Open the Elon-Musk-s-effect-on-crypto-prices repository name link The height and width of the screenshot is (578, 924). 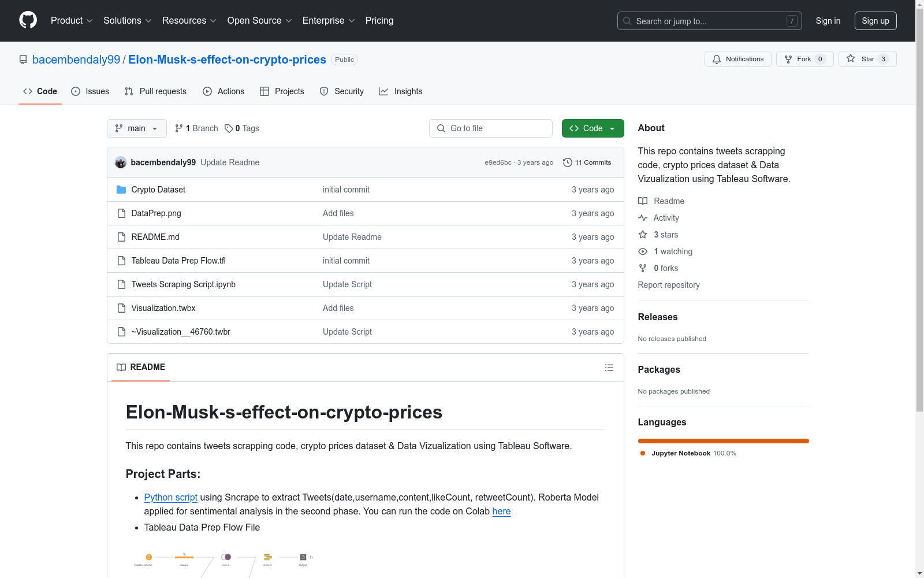click(x=227, y=60)
